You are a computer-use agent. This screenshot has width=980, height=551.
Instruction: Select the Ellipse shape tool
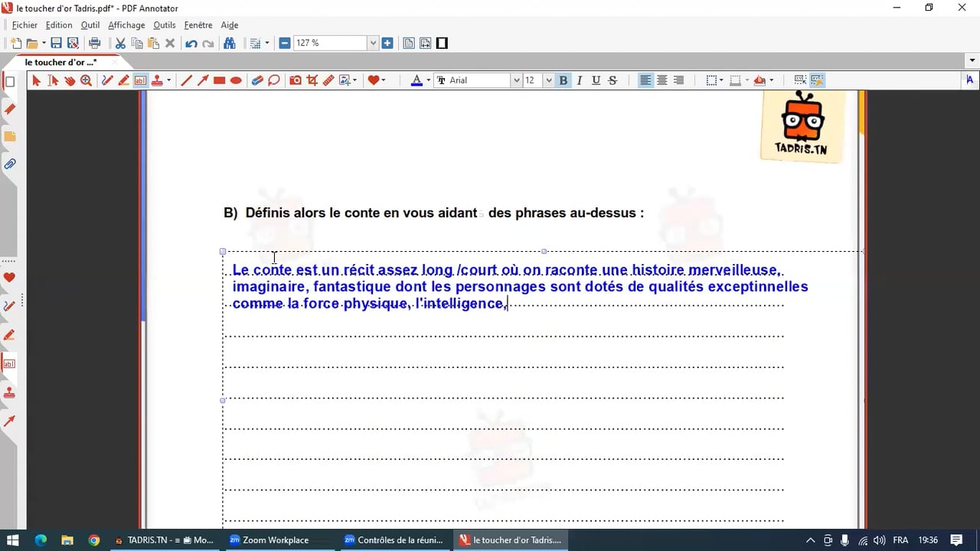tap(236, 80)
